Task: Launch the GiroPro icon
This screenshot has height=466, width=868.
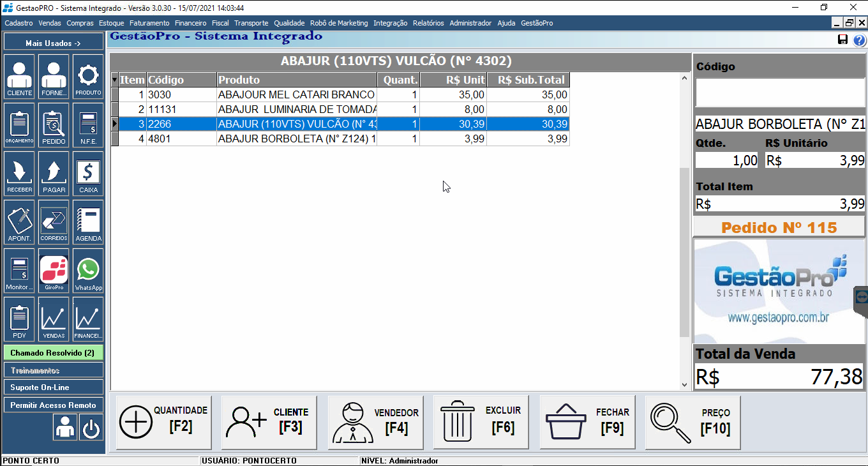Action: pyautogui.click(x=54, y=271)
